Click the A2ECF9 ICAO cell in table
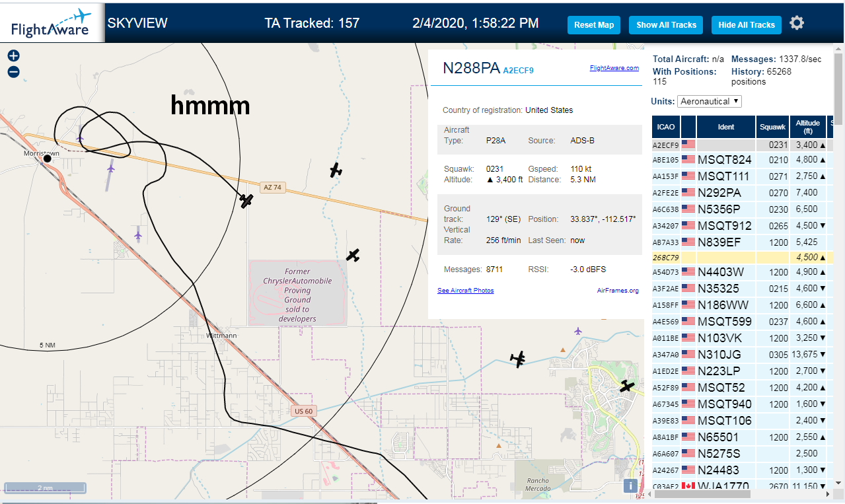Image resolution: width=845 pixels, height=504 pixels. 666,145
